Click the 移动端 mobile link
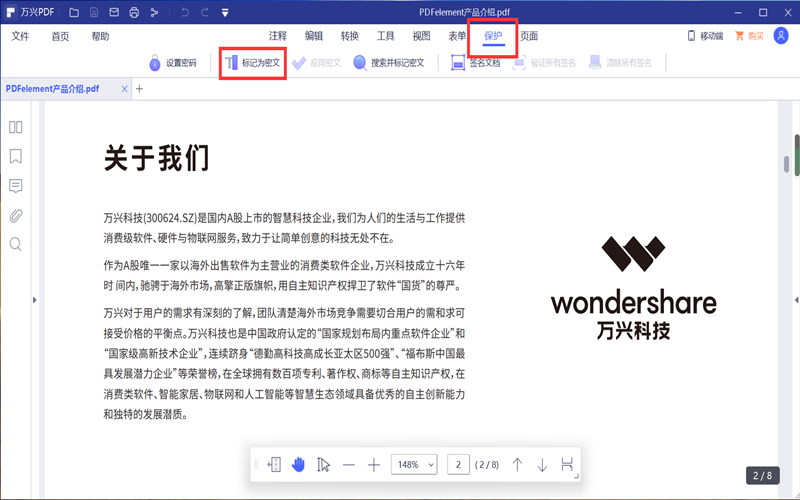 705,36
